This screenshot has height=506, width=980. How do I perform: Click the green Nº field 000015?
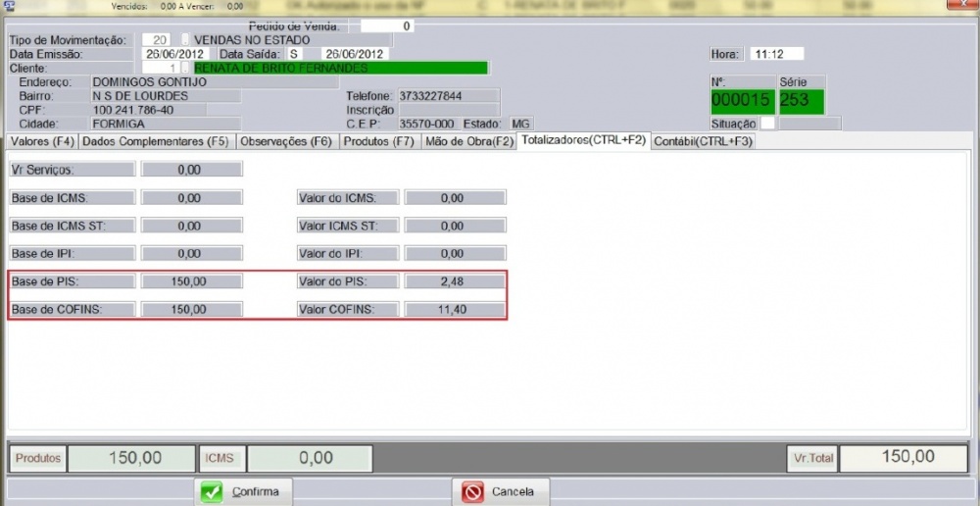(x=742, y=101)
